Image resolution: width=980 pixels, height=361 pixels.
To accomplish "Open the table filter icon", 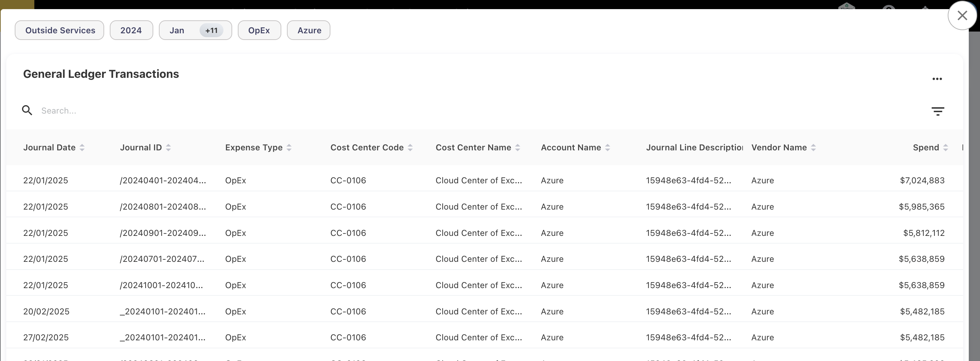I will (938, 111).
